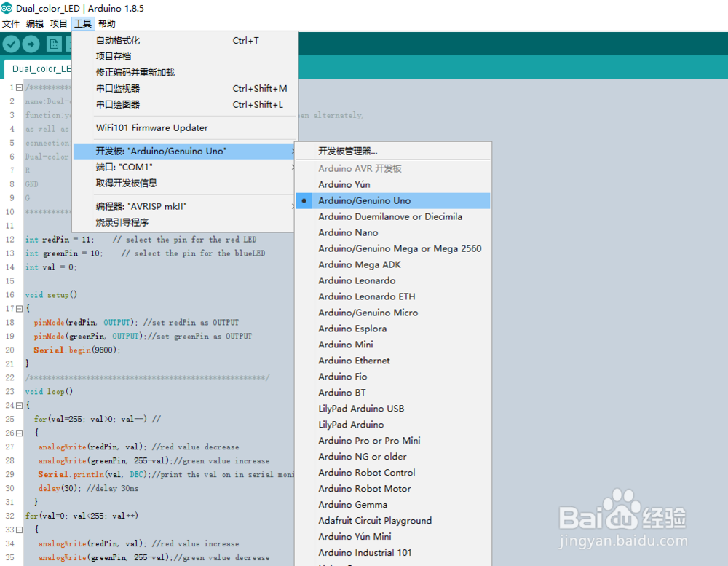Click code line 'int redPin = 11;'
The width and height of the screenshot is (728, 566).
pos(60,240)
